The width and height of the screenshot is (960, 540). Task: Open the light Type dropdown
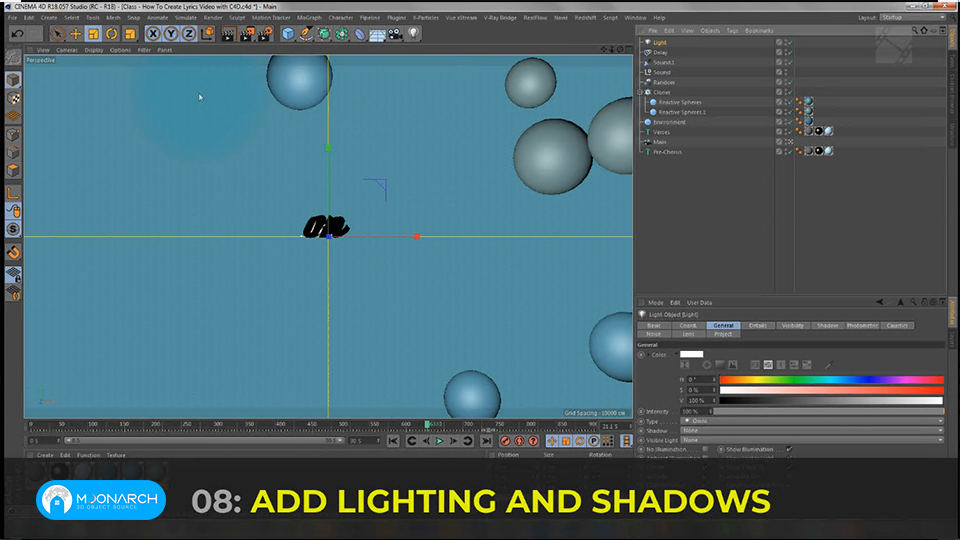pyautogui.click(x=813, y=421)
